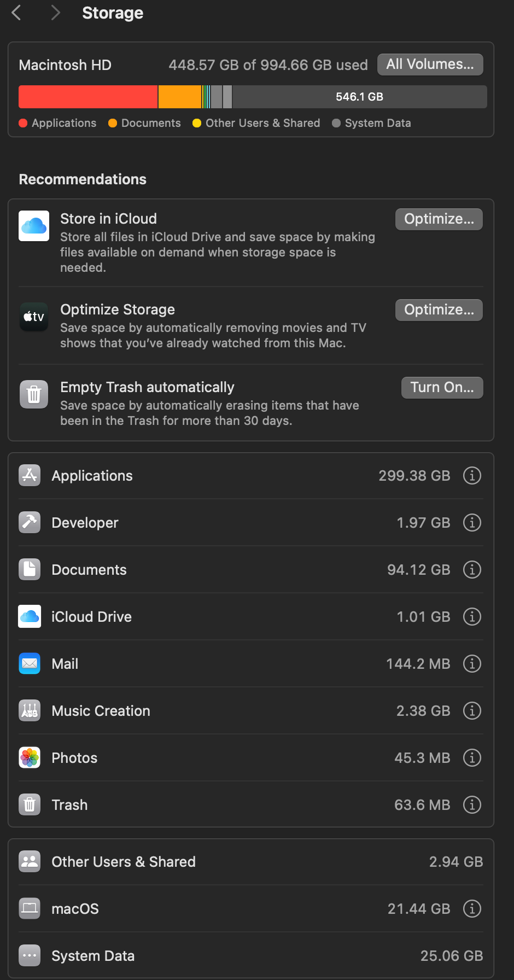Click Optimize for Apple TV storage

click(439, 310)
